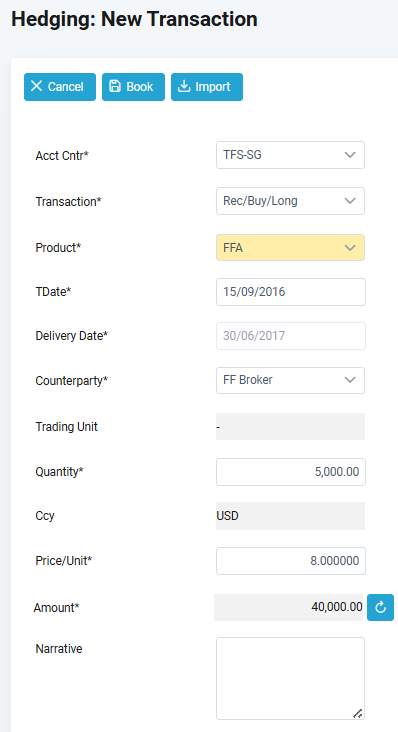Click the Delivery Date field
Screen dimensions: 398x732
(291, 336)
